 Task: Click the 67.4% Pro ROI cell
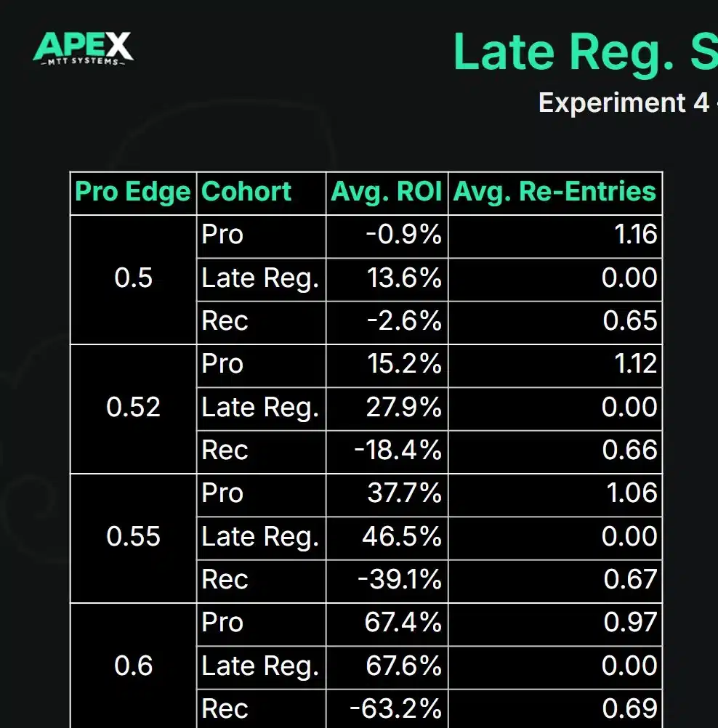click(x=403, y=623)
